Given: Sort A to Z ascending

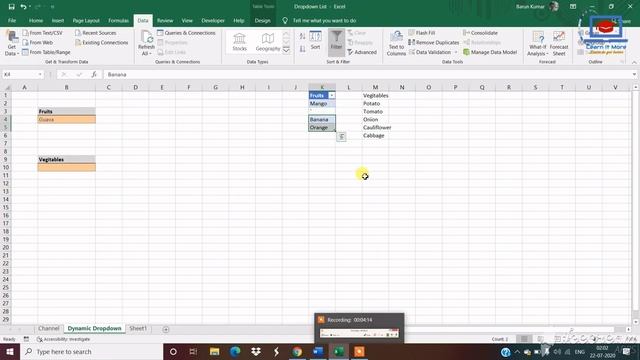Looking at the screenshot, I should (302, 36).
